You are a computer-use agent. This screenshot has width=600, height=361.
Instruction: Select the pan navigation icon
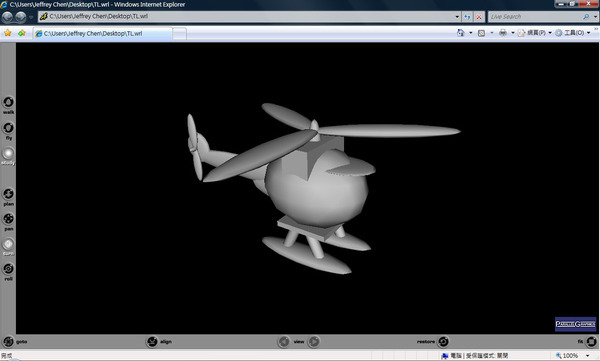tap(8, 219)
